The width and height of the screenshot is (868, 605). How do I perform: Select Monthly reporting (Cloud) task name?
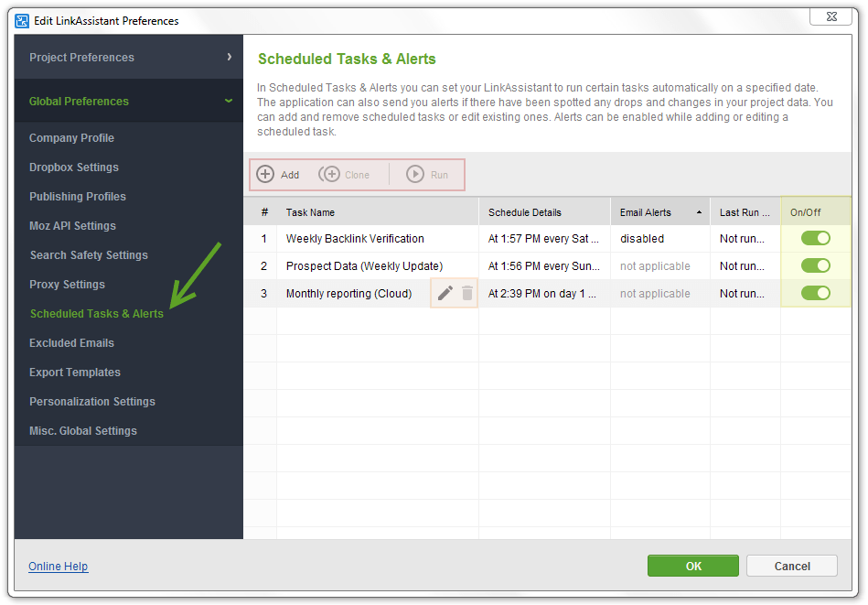click(348, 294)
